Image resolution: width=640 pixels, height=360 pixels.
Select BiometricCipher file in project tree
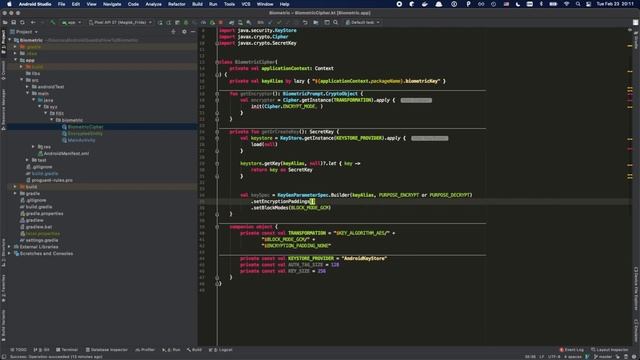tap(85, 127)
